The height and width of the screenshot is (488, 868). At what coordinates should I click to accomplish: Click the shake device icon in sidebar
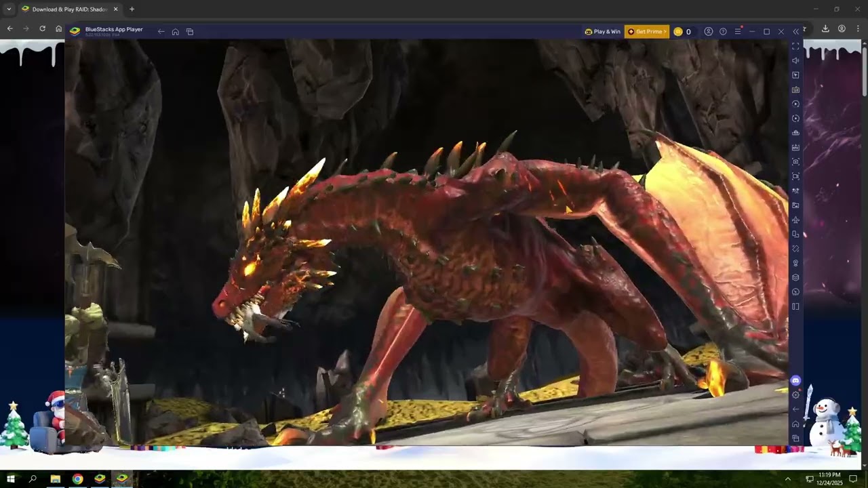795,248
